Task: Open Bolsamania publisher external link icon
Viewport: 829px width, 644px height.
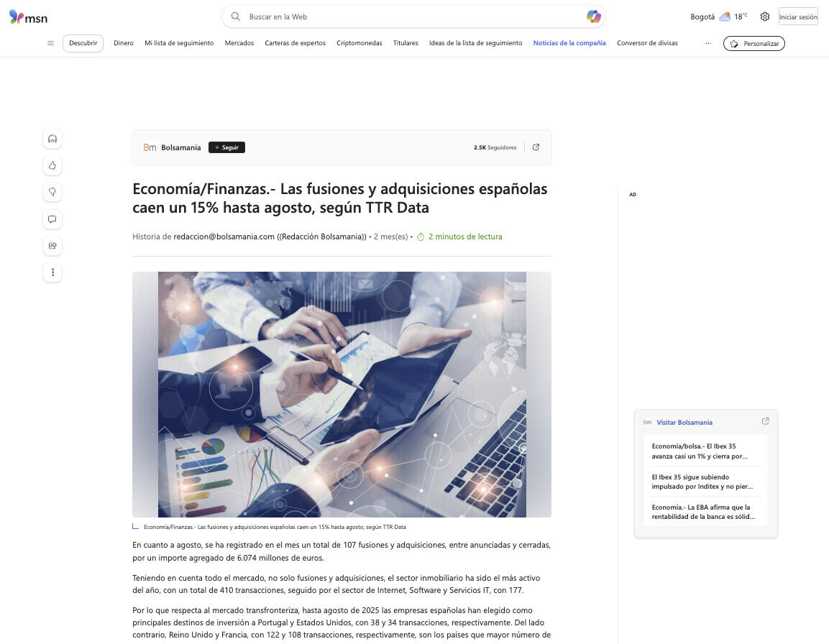Action: point(536,147)
